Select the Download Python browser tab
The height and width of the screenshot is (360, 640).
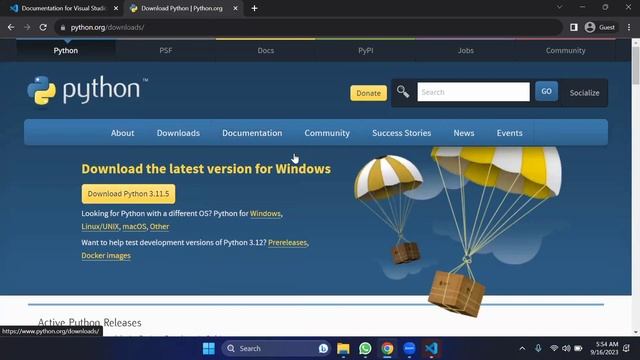[183, 8]
